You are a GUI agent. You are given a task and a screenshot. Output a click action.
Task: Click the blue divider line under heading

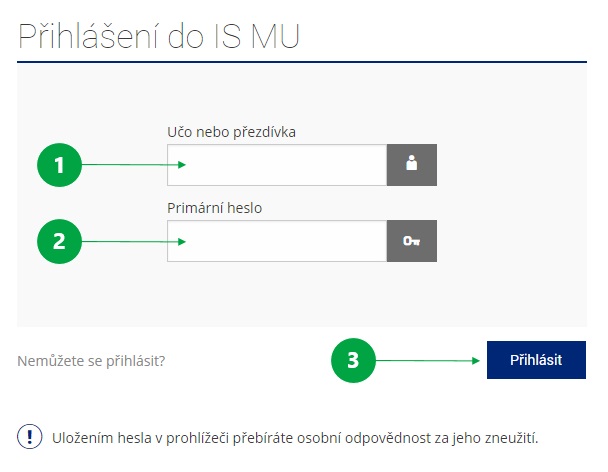click(300, 62)
